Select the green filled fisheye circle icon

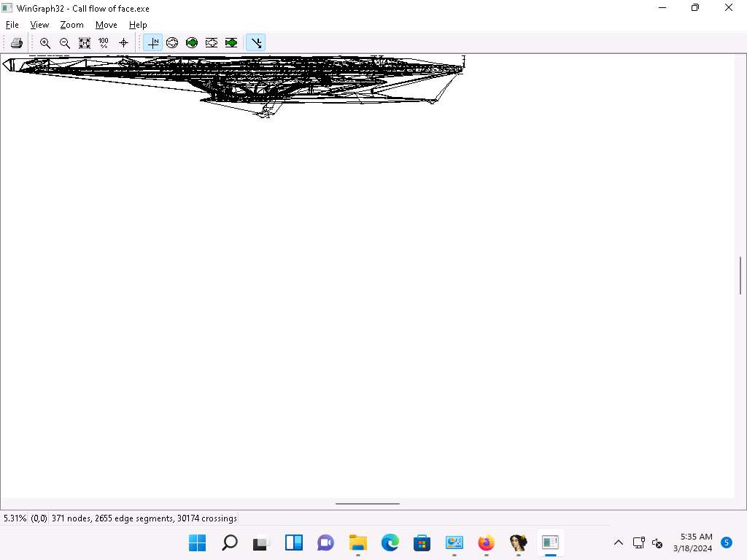(x=192, y=43)
